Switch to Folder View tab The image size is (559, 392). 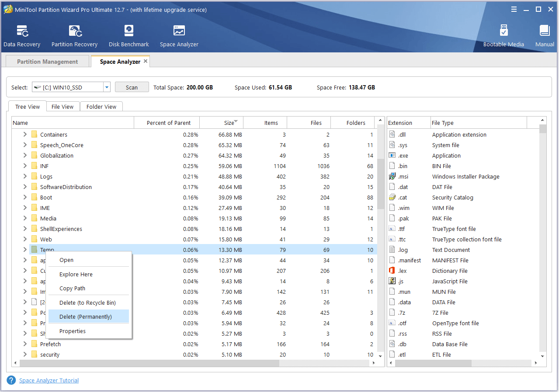(101, 107)
